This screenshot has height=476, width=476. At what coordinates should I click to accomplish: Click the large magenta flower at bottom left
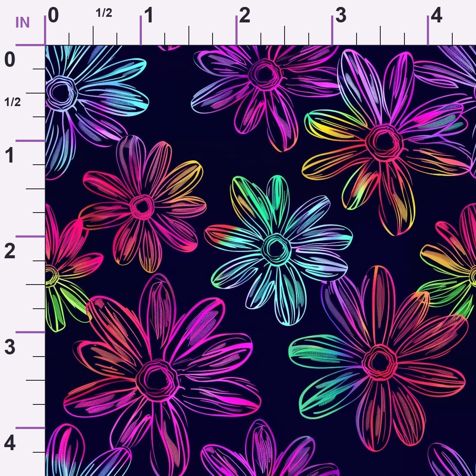click(158, 379)
